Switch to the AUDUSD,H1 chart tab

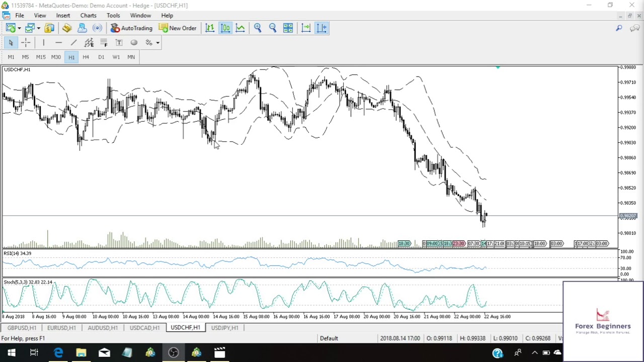(103, 328)
